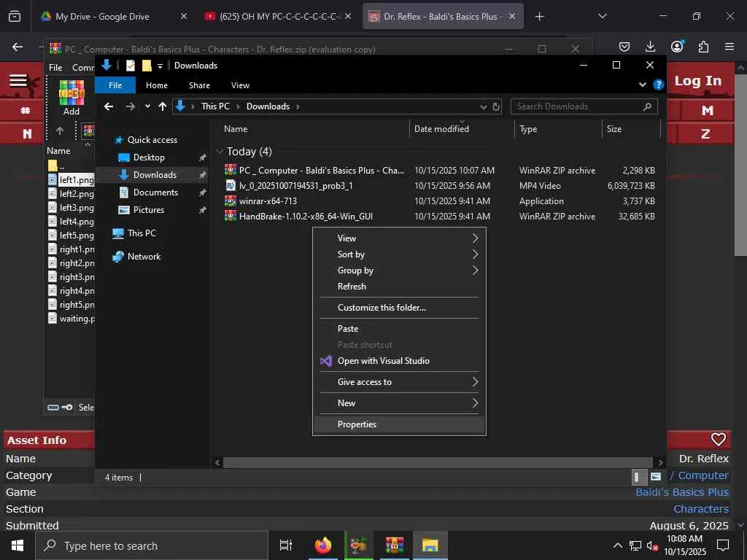Click the Search Downloads input field
747x560 pixels.
(x=576, y=106)
